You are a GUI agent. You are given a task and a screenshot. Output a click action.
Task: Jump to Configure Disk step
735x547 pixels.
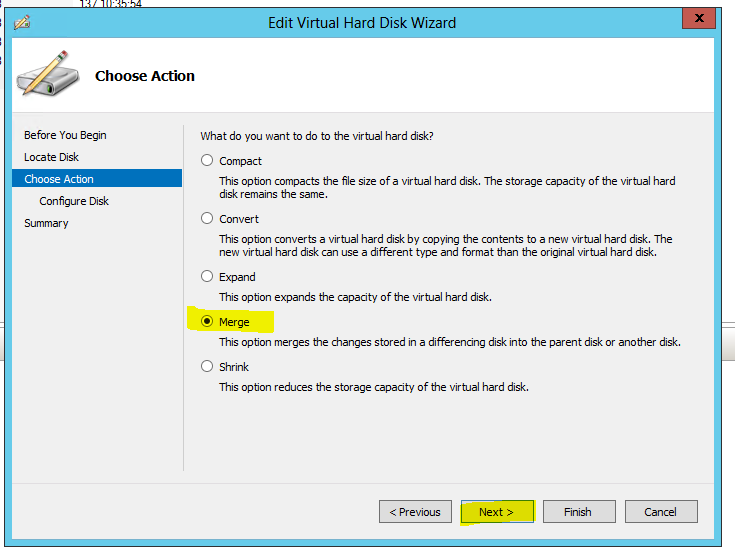tap(74, 201)
